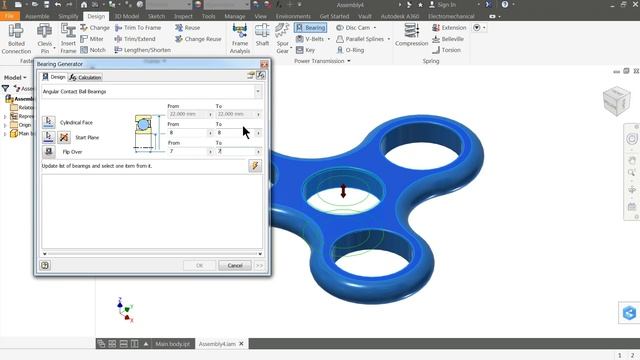This screenshot has width=640, height=360.
Task: Click Cancel in Bearing Generator
Action: 235,265
